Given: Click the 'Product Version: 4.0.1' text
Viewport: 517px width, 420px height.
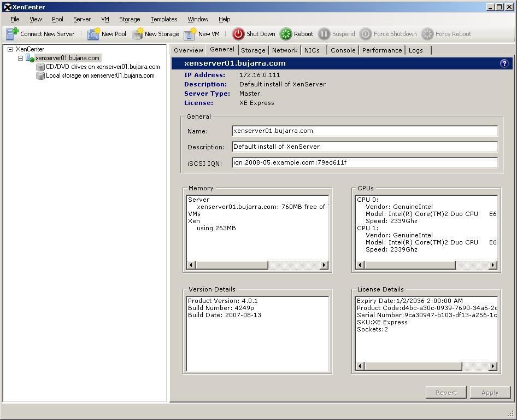Looking at the screenshot, I should point(223,301).
